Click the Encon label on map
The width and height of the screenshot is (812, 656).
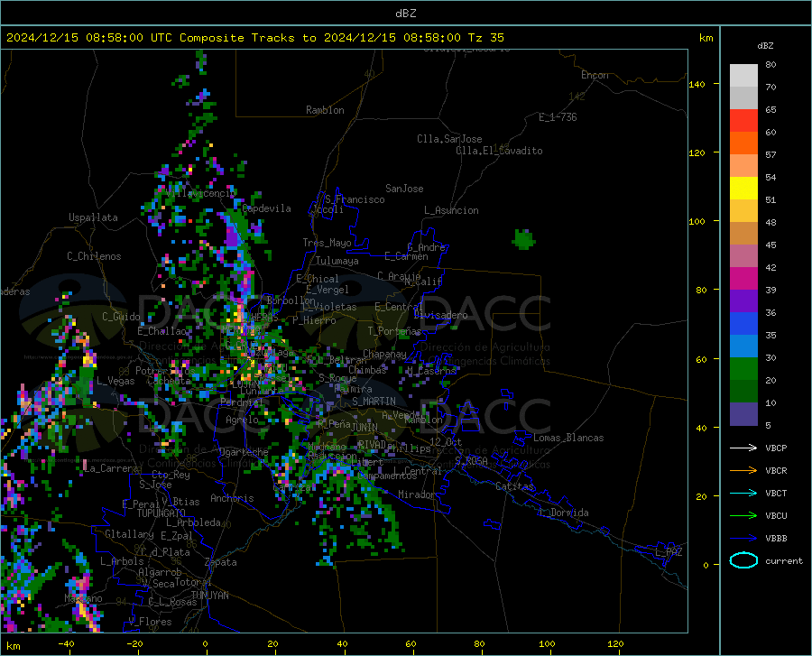[595, 75]
